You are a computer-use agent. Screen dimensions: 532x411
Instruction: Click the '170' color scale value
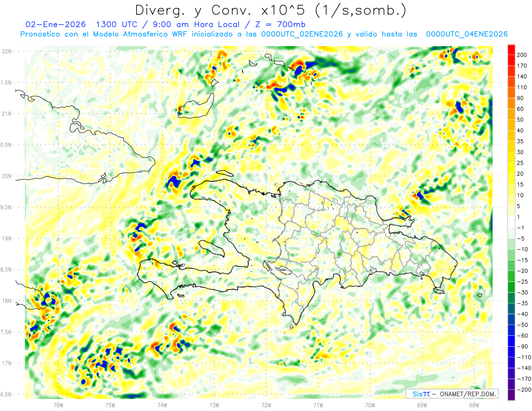pyautogui.click(x=522, y=66)
